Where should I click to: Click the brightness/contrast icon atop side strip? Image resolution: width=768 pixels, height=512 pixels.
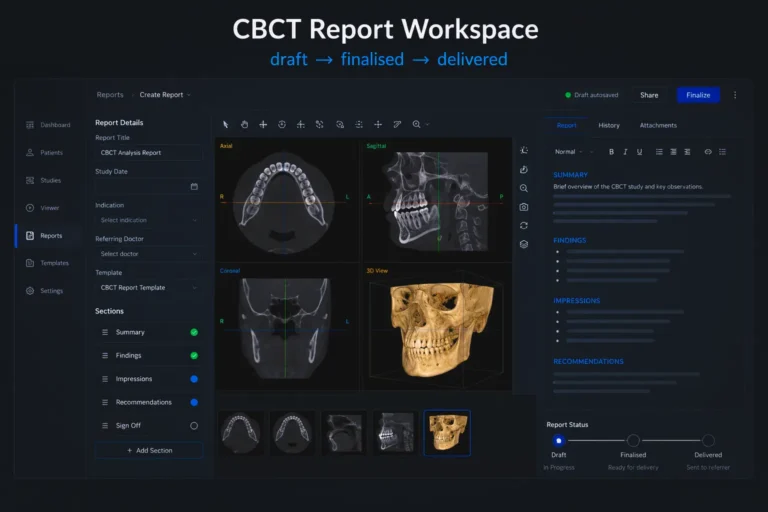coord(524,150)
